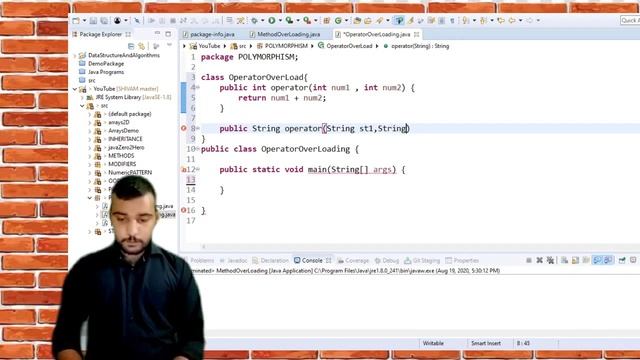Open the New Java Class dropdown arrow
The width and height of the screenshot is (640, 360).
[346, 20]
